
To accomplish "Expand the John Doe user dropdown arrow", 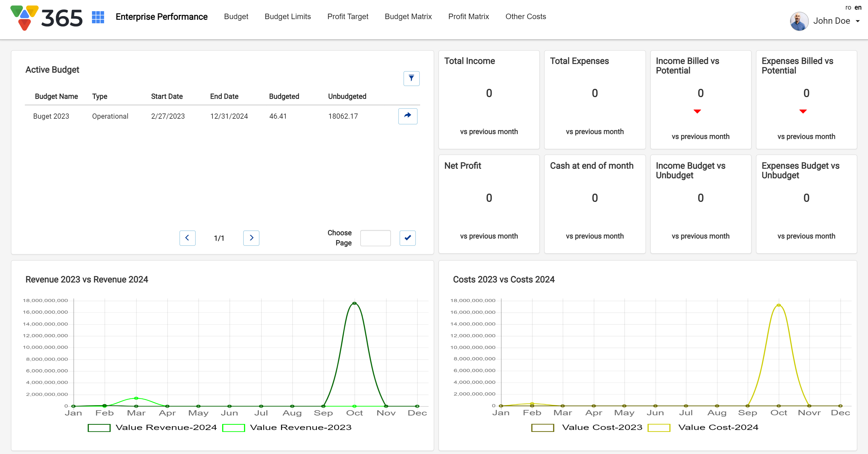I will point(858,21).
